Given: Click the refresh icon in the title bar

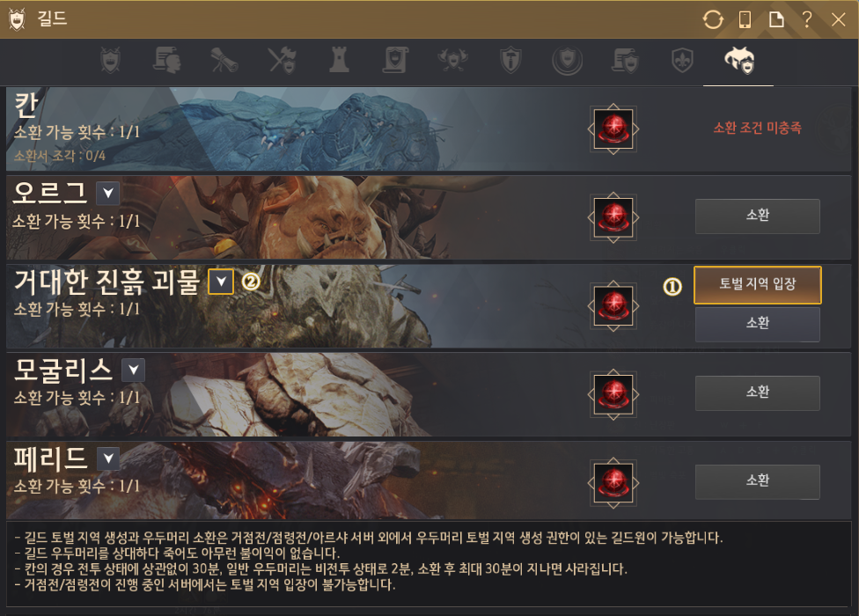Looking at the screenshot, I should coord(713,19).
